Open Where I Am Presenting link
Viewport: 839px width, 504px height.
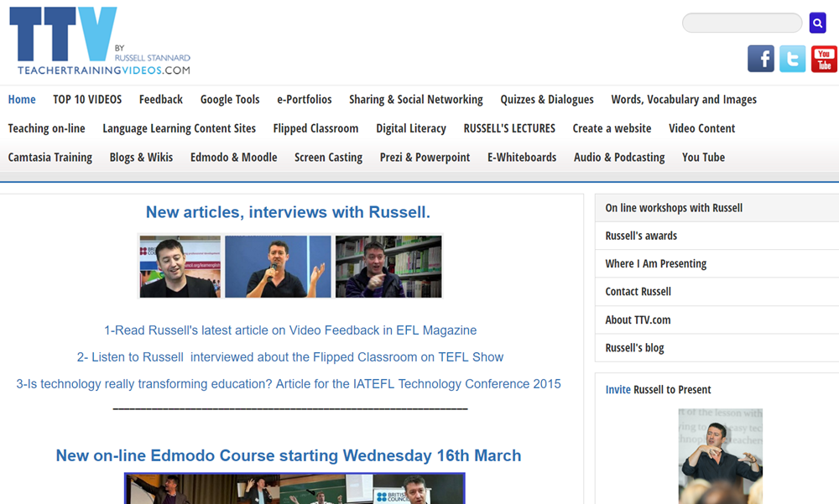coord(717,263)
